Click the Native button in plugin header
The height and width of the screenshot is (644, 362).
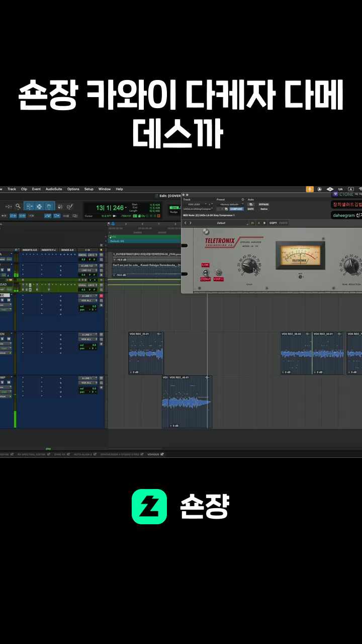tap(264, 209)
